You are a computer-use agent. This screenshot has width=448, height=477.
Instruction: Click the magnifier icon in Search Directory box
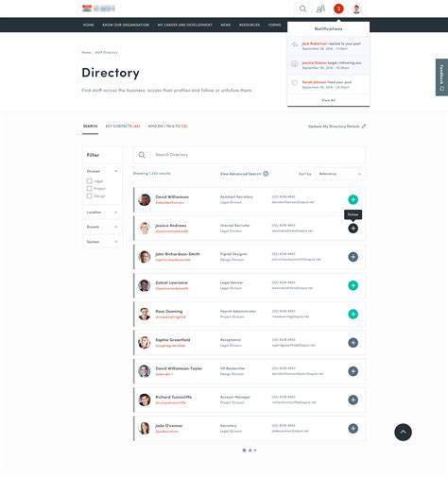142,155
